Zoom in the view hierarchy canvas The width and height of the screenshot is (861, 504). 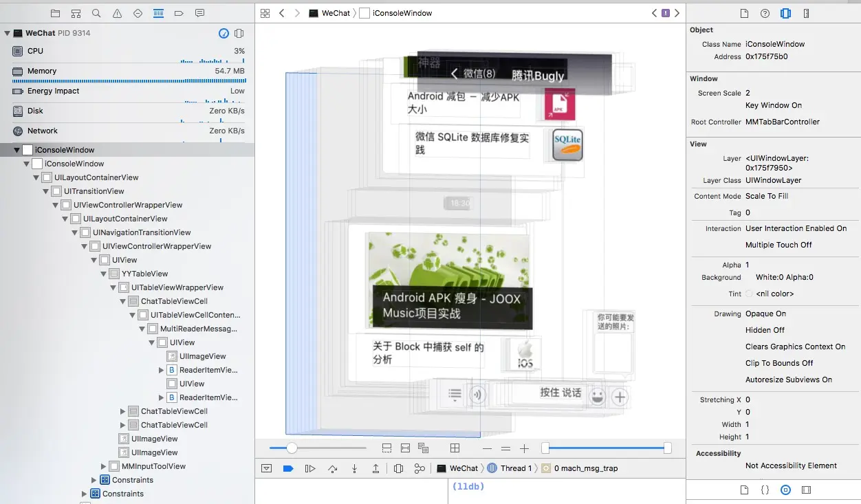pyautogui.click(x=525, y=448)
